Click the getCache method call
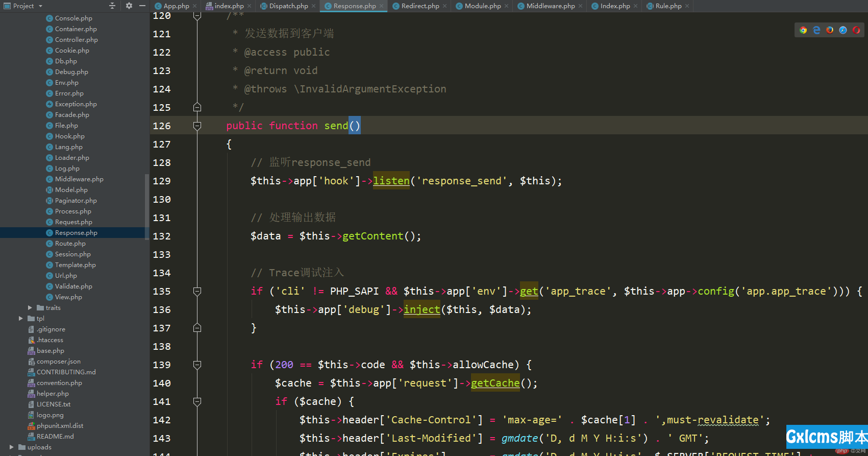Screen dimensions: 868x456 [x=495, y=383]
